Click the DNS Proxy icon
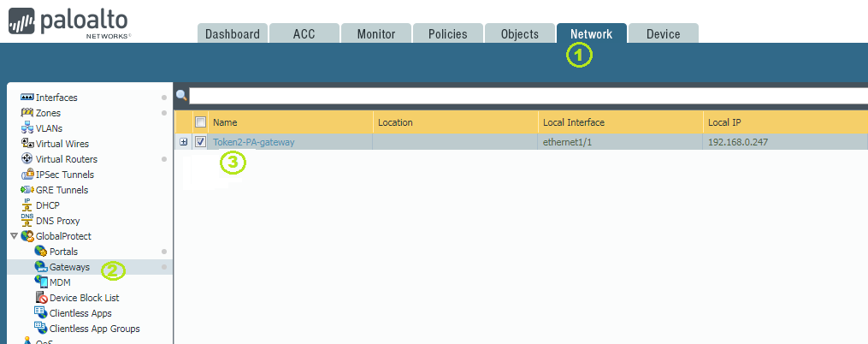Viewport: 868px width, 344px height. (x=27, y=221)
